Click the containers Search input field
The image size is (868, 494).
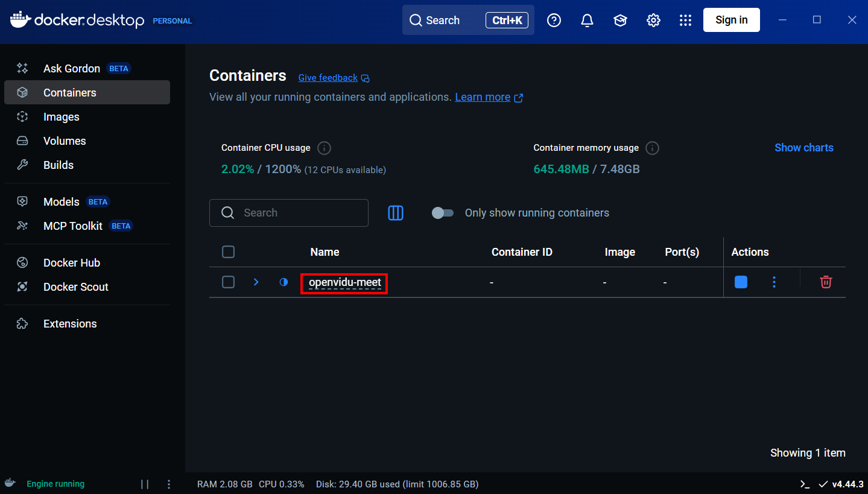[x=296, y=213]
